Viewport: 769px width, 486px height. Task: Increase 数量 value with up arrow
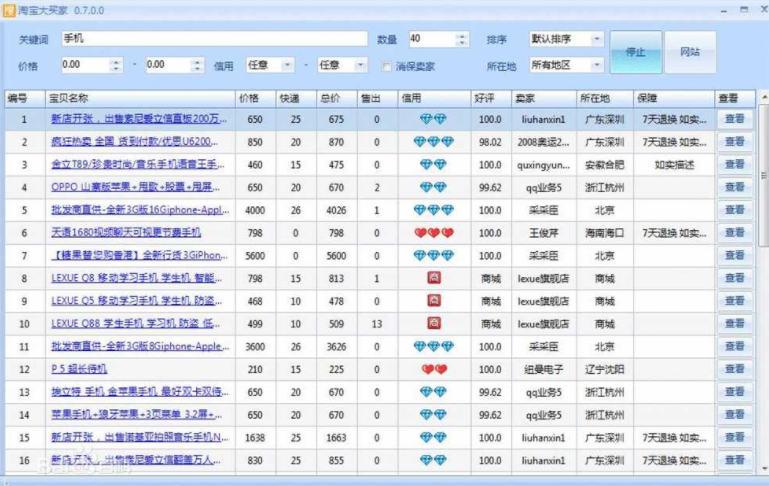[x=461, y=36]
